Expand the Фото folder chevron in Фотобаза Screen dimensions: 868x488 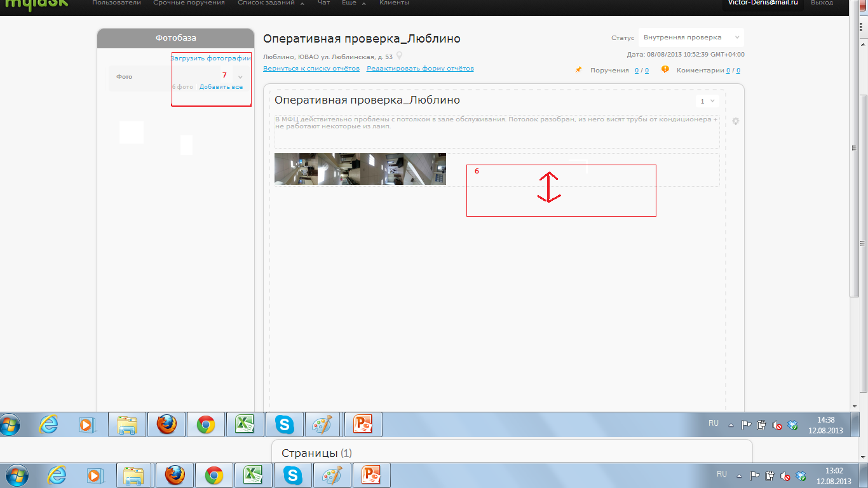pos(240,77)
